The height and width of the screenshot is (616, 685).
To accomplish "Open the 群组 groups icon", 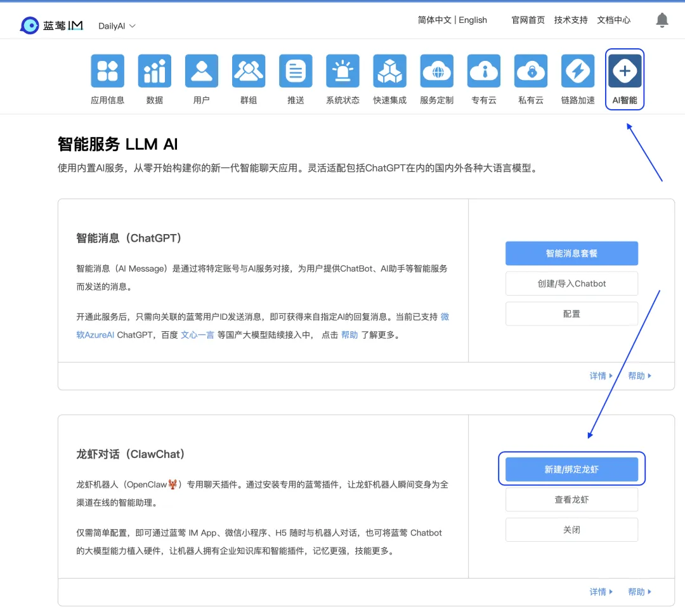I will click(x=249, y=71).
